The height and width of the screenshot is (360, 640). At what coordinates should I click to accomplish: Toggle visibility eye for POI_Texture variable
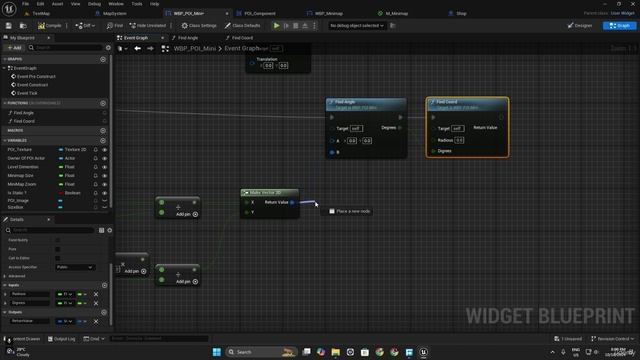(104, 150)
